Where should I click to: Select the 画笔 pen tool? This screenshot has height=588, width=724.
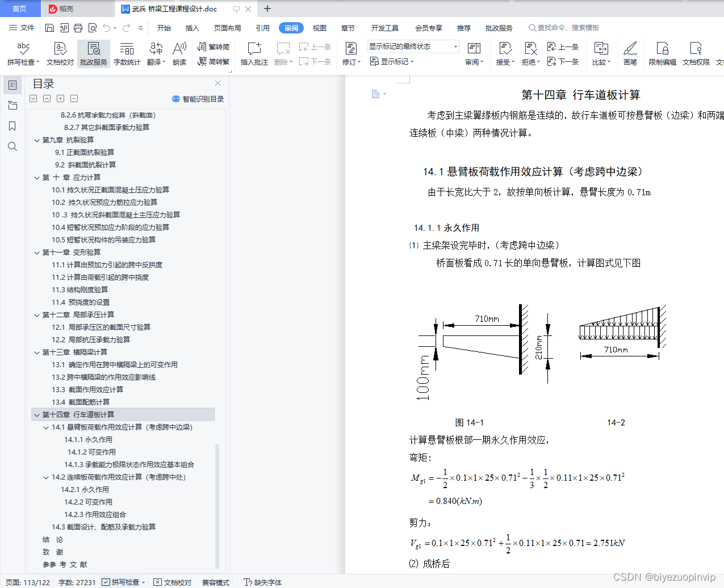(630, 54)
